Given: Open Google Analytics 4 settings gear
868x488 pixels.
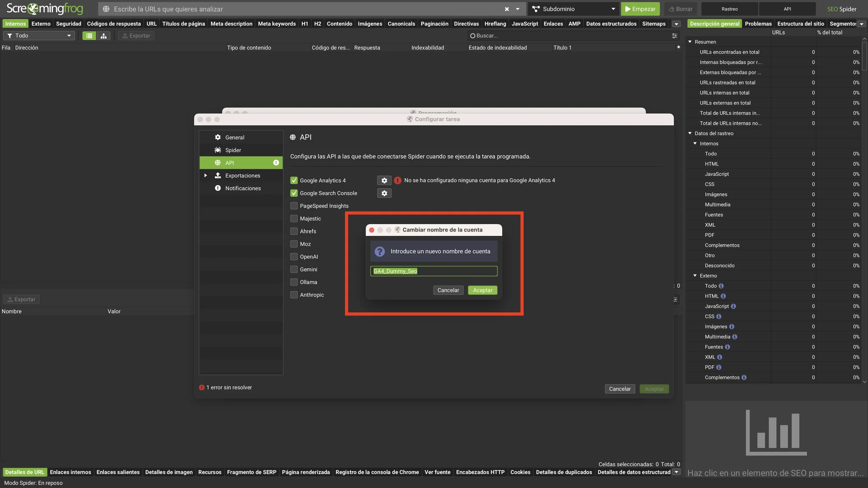Looking at the screenshot, I should point(384,180).
